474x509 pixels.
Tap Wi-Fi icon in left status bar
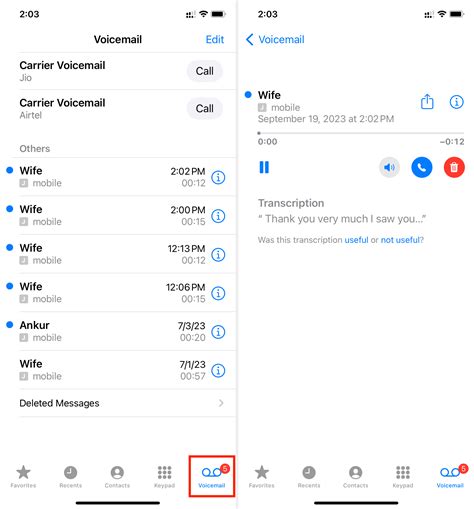point(203,14)
